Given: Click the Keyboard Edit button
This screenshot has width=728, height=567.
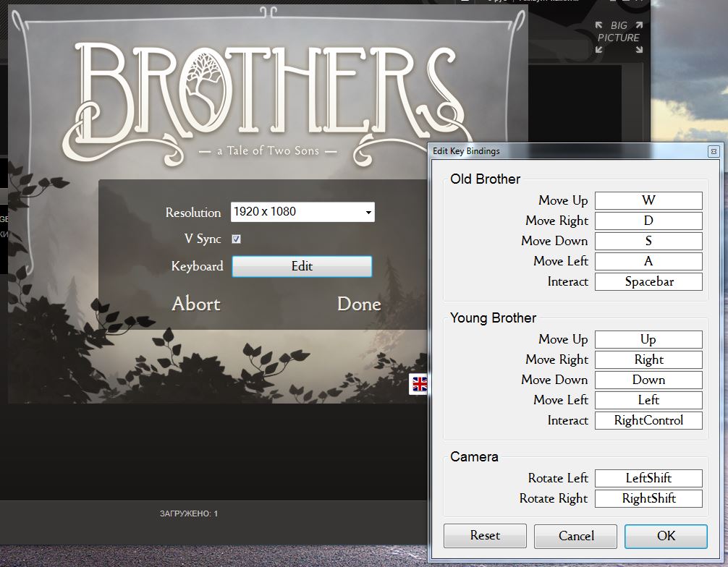Looking at the screenshot, I should coord(302,266).
